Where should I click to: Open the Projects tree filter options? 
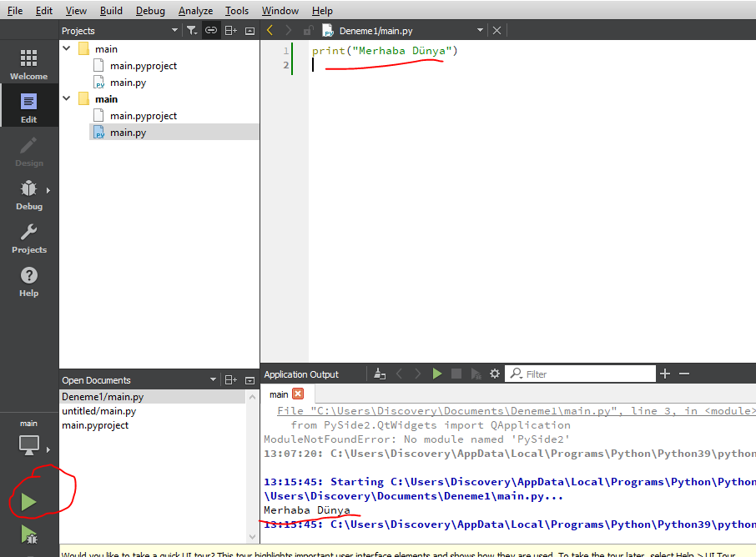[x=192, y=31]
